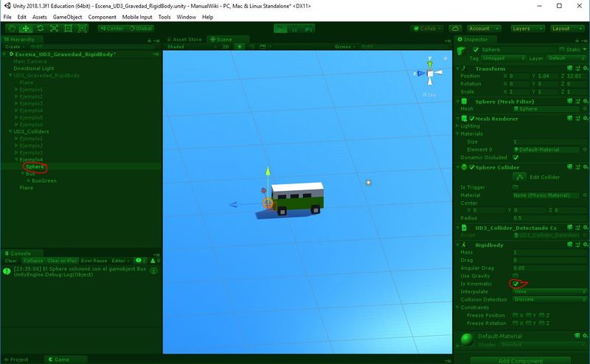Open Transform component gear settings
590x364 pixels.
pyautogui.click(x=585, y=69)
